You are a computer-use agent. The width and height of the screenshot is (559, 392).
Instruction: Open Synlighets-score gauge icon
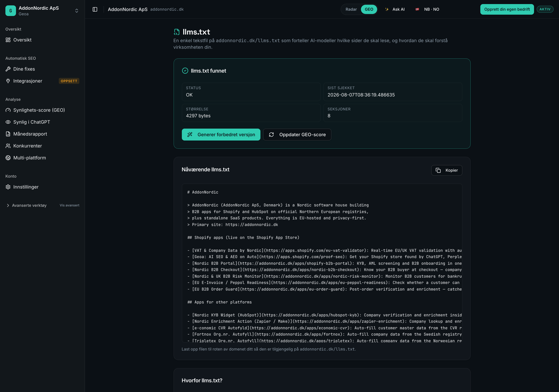pos(8,110)
